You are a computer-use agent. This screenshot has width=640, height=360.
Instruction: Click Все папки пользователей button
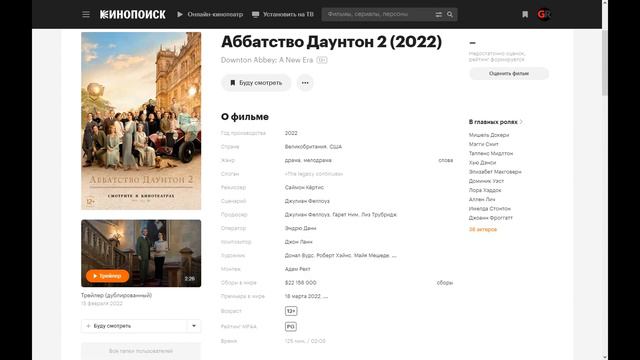point(141,351)
